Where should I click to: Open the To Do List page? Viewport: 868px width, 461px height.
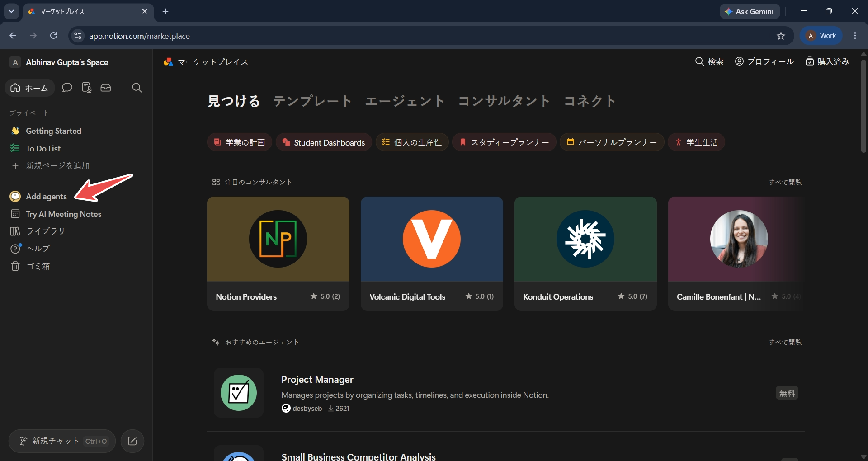pos(76,148)
